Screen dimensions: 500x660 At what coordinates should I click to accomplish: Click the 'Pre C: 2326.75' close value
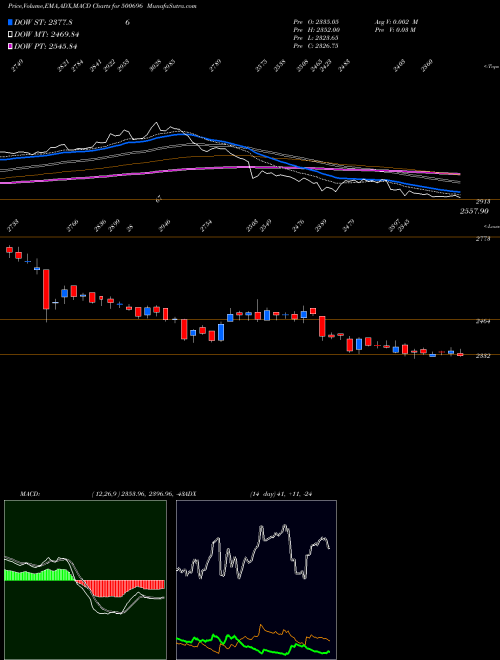pyautogui.click(x=316, y=46)
